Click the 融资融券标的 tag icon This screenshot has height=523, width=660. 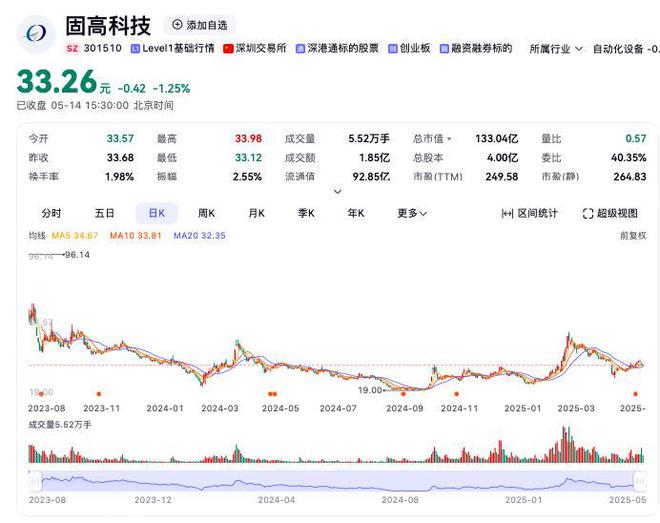click(x=444, y=49)
